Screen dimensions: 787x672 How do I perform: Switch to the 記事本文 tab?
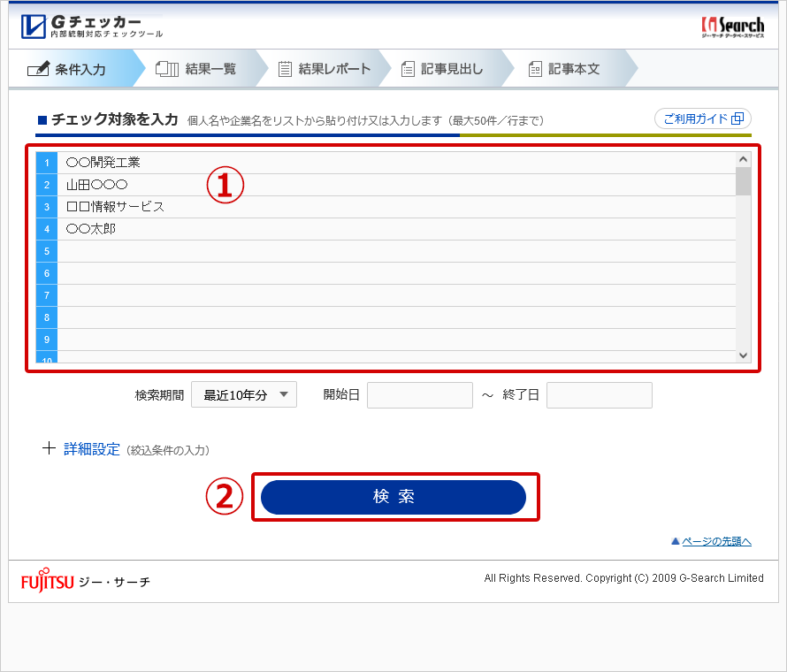[574, 69]
